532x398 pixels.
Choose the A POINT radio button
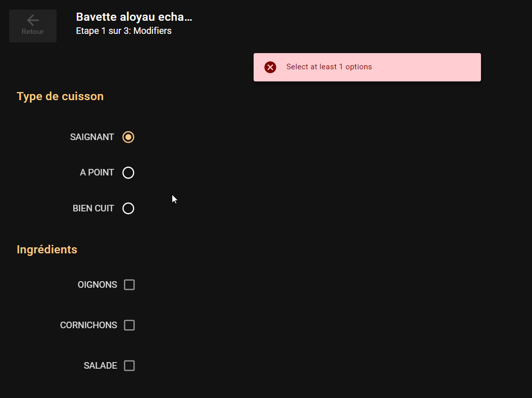(x=128, y=173)
